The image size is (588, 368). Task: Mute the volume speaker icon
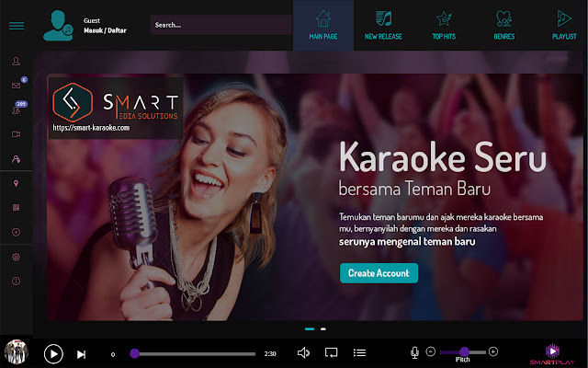[x=303, y=352]
